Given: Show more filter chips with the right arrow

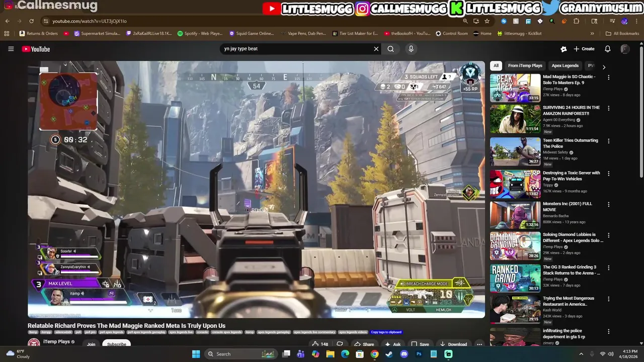Looking at the screenshot, I should tap(604, 67).
